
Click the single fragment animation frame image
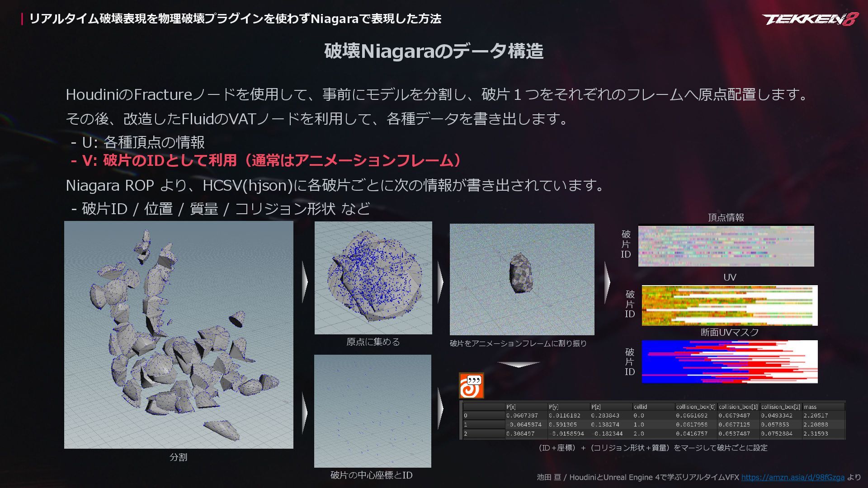(x=522, y=279)
